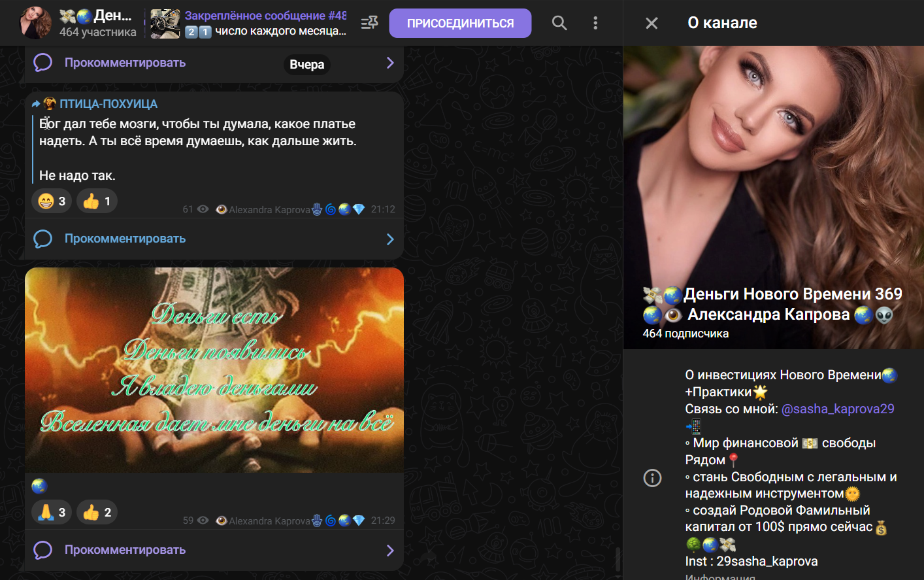This screenshot has width=924, height=580.
Task: Expand comments arrow on the topmost post
Action: pos(390,63)
